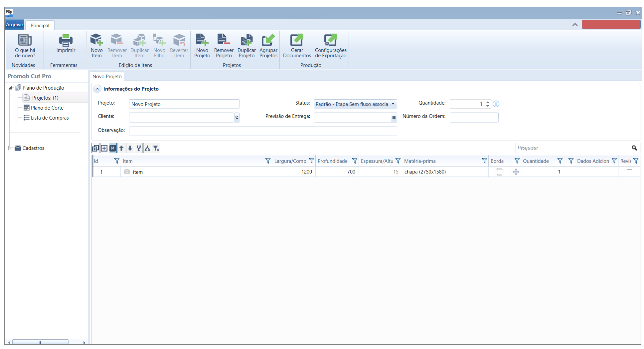This screenshot has width=644, height=349.
Task: Open the Status dropdown
Action: click(x=393, y=104)
